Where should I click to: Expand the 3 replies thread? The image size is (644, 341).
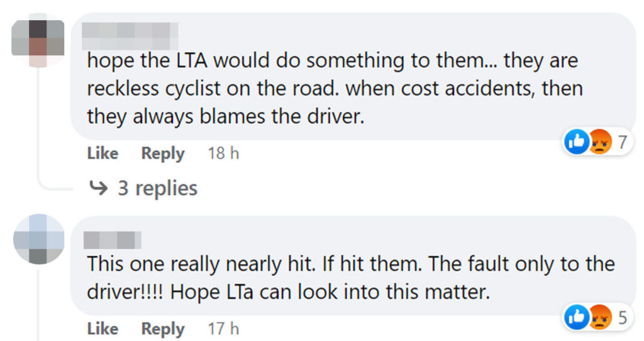point(157,188)
